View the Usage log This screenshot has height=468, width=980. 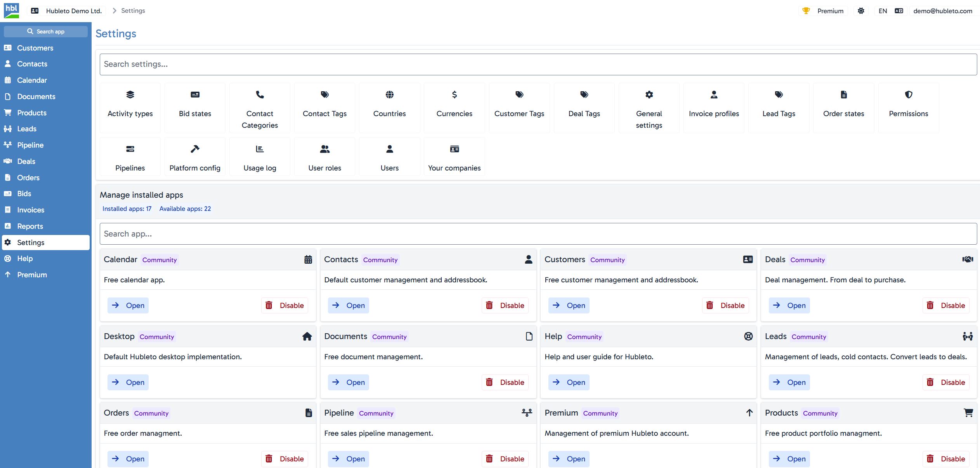click(x=259, y=157)
